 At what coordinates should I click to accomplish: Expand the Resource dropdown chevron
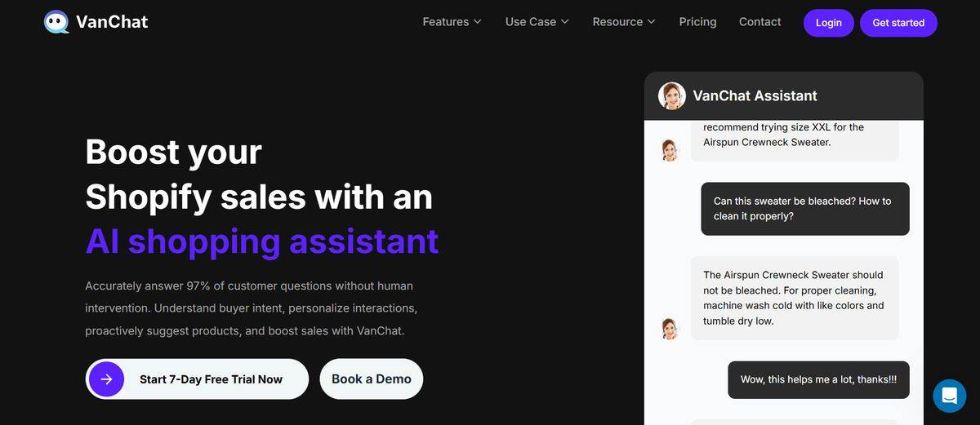652,22
